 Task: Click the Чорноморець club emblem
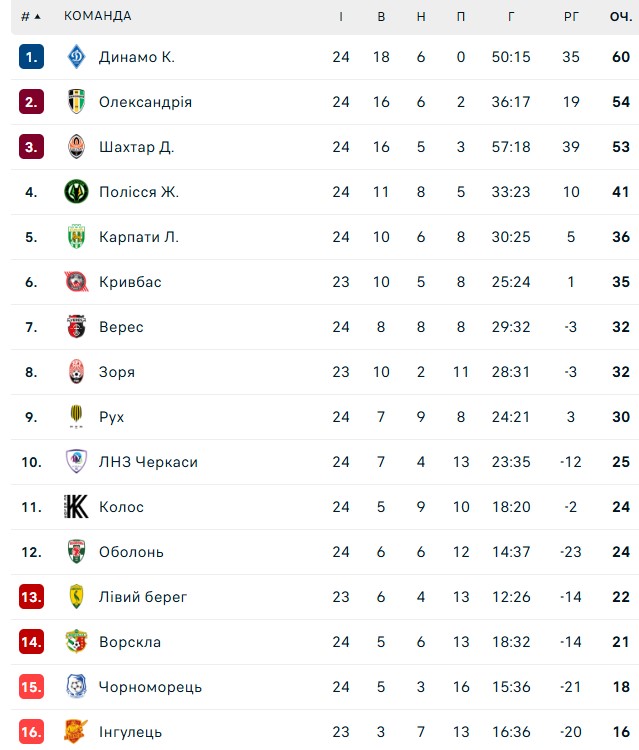coord(76,686)
